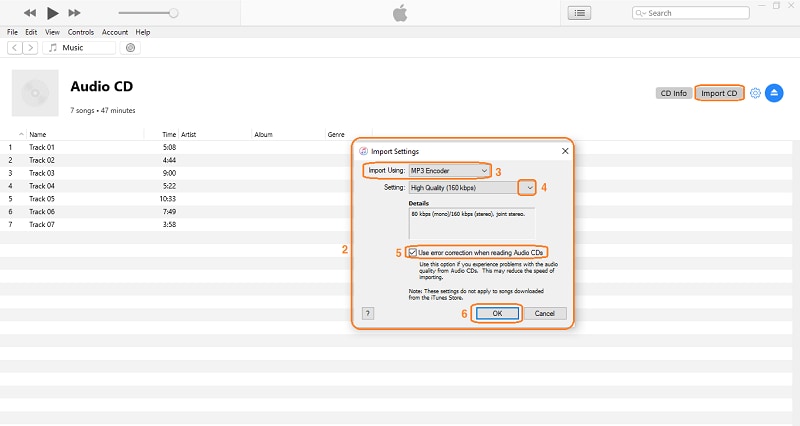Sort by the Genre column header

tap(336, 135)
